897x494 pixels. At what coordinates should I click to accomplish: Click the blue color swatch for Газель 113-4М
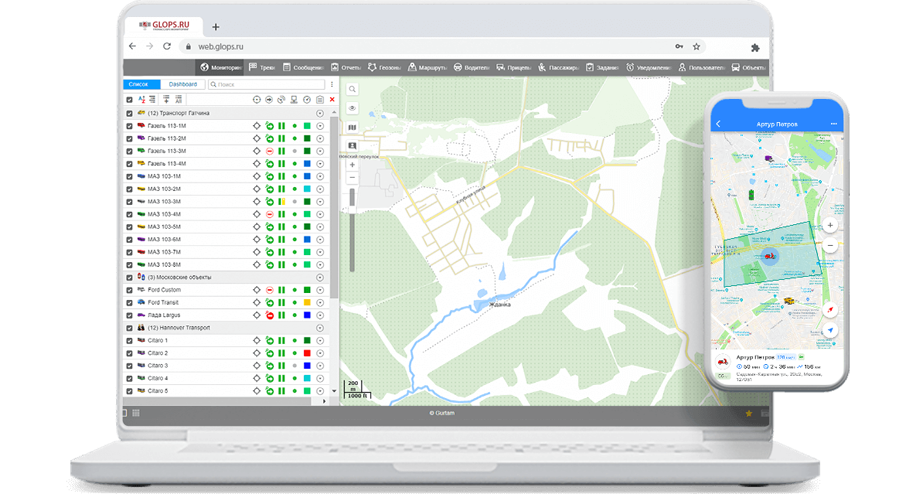(x=307, y=164)
